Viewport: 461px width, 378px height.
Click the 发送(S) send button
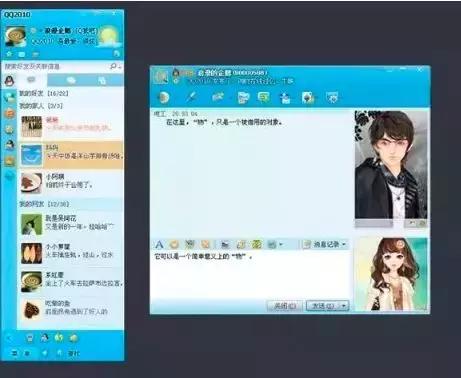(x=323, y=305)
